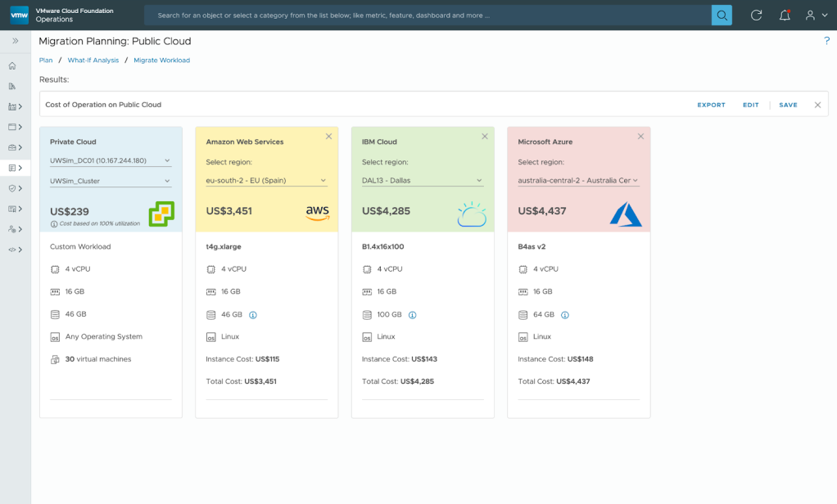Click the VMware vmw logo

(x=19, y=15)
